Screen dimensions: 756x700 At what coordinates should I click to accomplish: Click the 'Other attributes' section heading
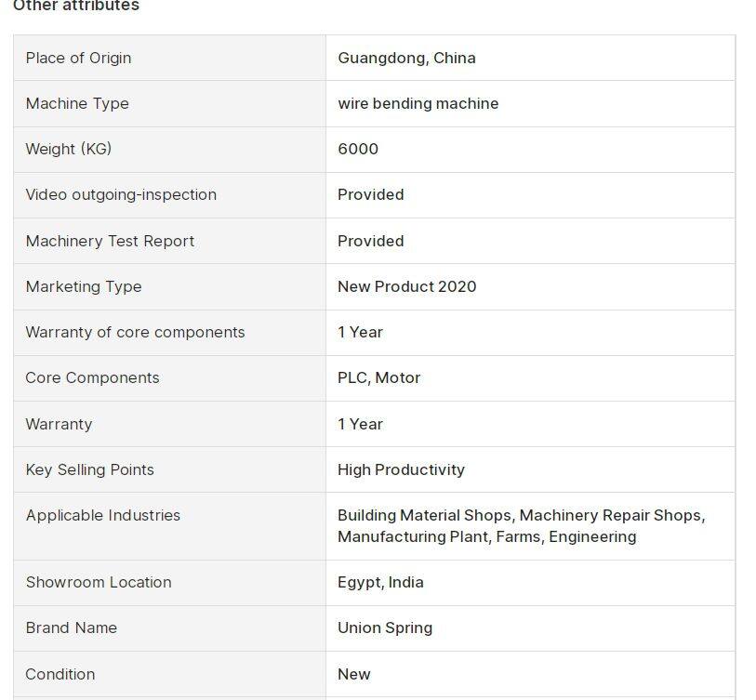click(x=76, y=6)
